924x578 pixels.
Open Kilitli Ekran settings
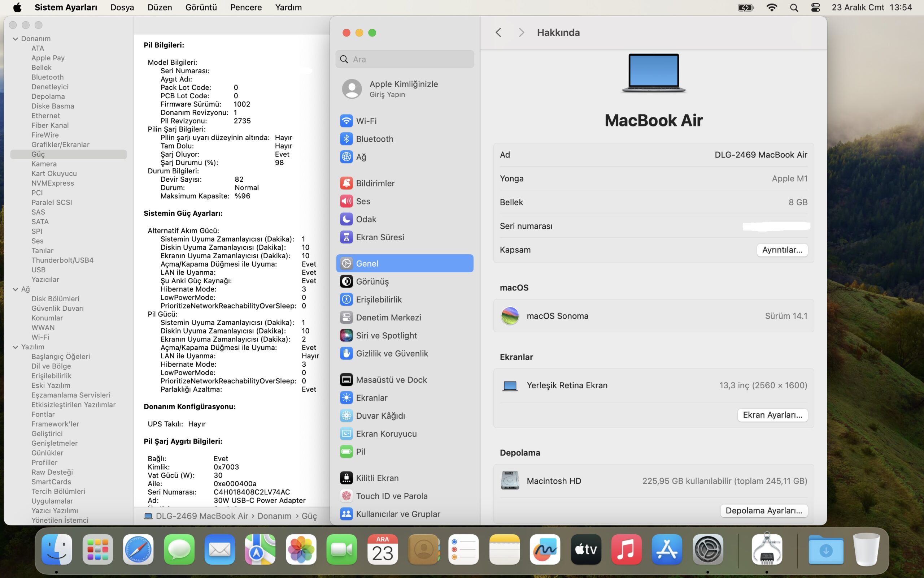coord(404,478)
